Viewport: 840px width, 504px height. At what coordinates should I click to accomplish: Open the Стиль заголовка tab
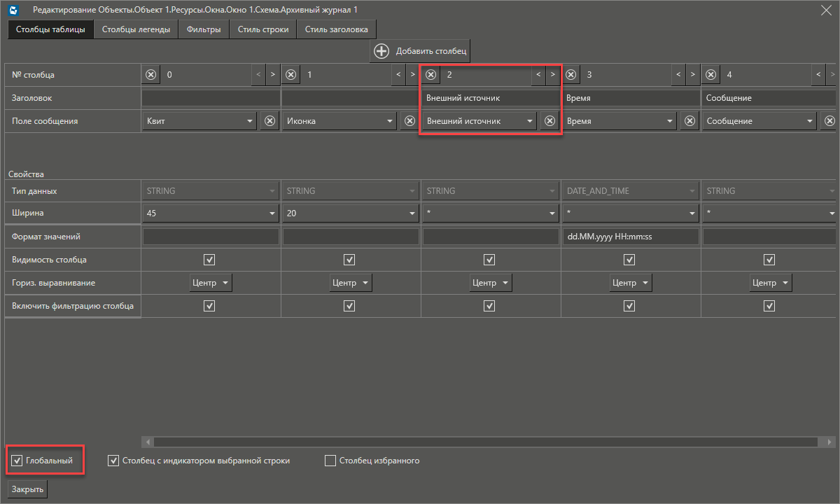pyautogui.click(x=337, y=29)
